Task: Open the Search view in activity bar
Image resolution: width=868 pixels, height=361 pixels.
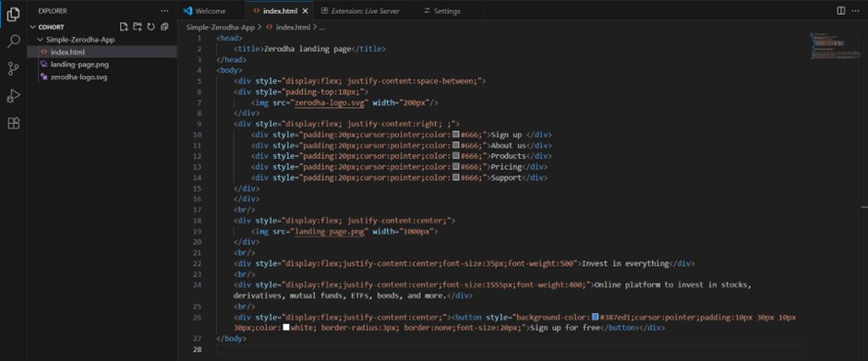Action: coord(13,42)
